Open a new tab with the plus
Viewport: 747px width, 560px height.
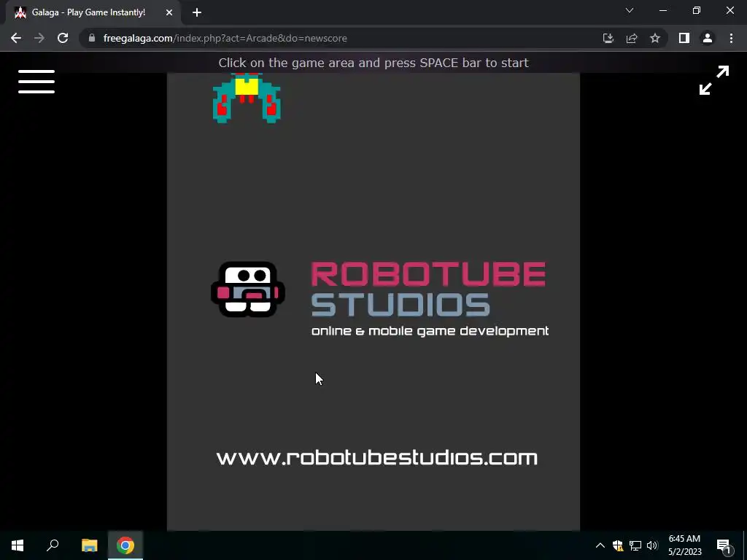[197, 12]
